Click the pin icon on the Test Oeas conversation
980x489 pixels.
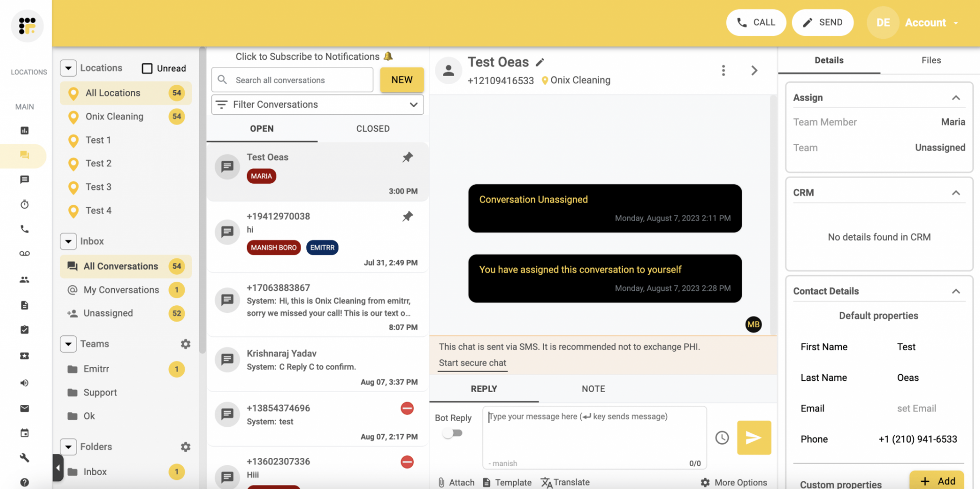pos(407,157)
